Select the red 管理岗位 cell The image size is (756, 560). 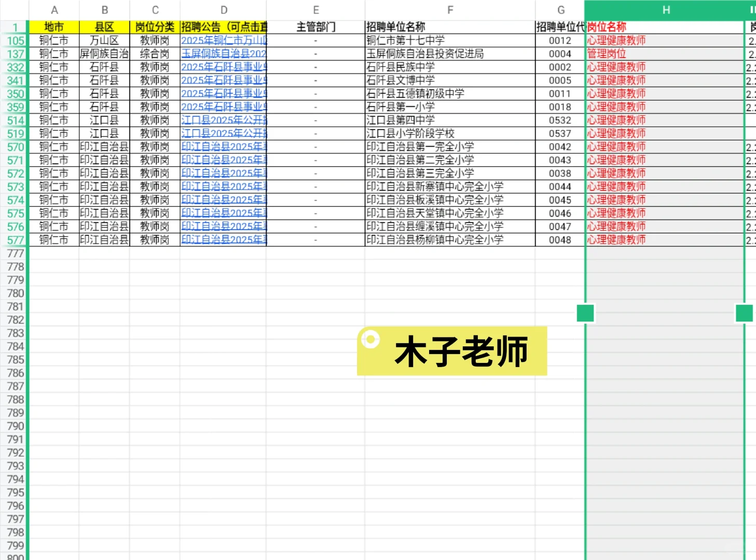click(x=665, y=54)
